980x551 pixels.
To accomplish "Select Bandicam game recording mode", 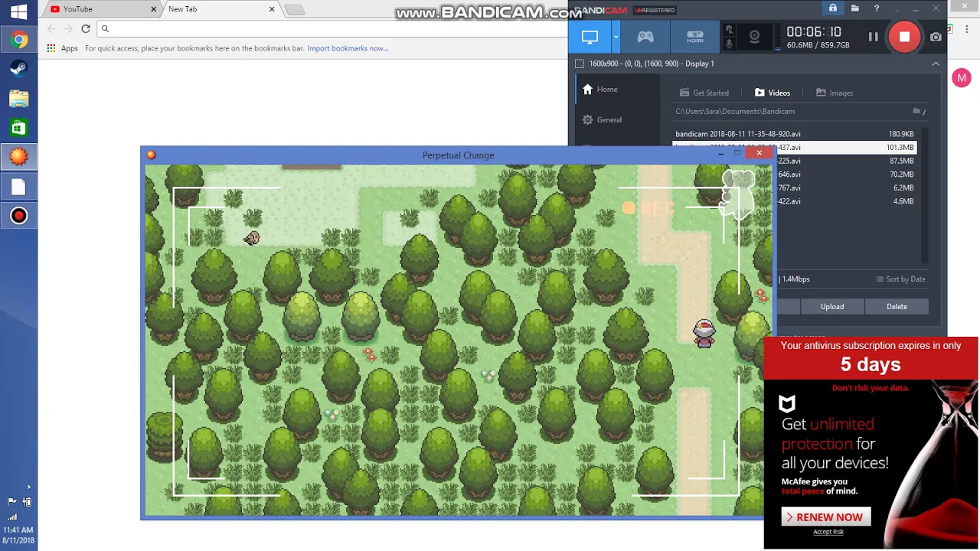I will [x=645, y=37].
